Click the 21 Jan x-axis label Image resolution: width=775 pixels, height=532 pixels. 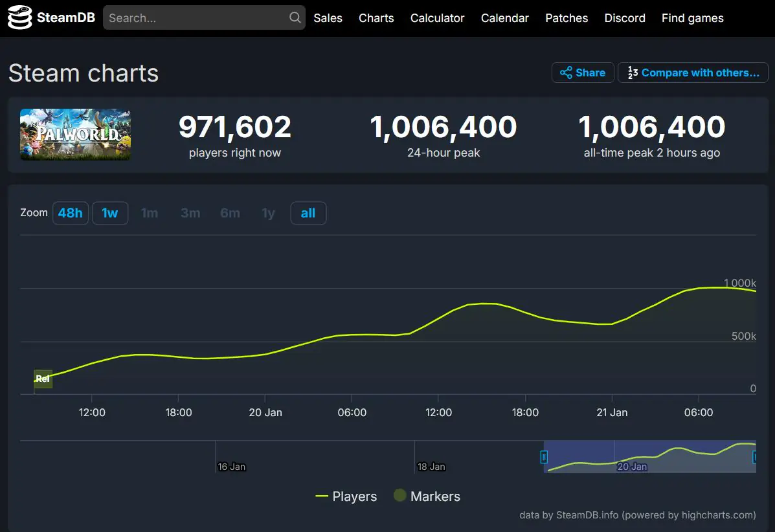click(x=612, y=412)
